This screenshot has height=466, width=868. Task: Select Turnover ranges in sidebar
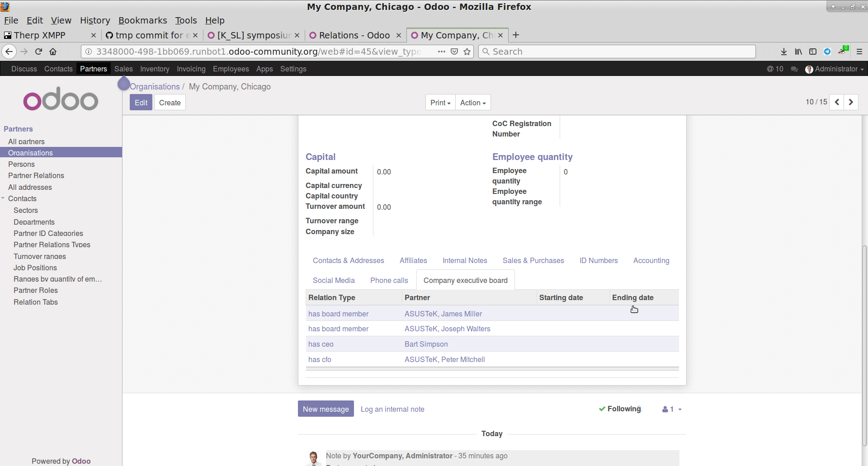pyautogui.click(x=40, y=256)
